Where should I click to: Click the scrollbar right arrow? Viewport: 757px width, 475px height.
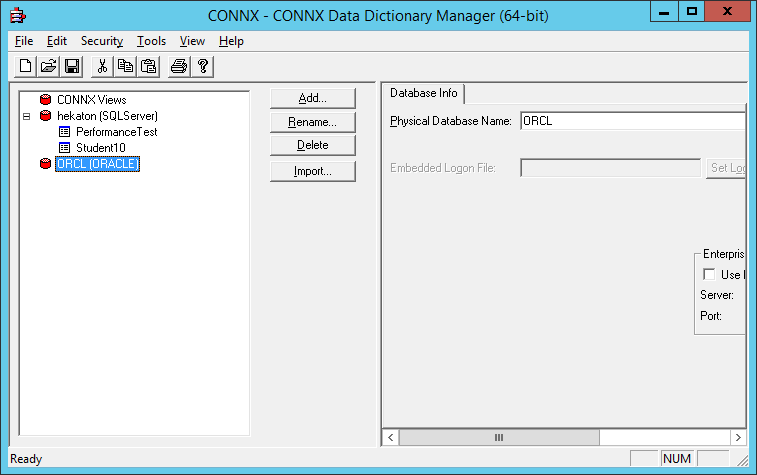point(738,438)
